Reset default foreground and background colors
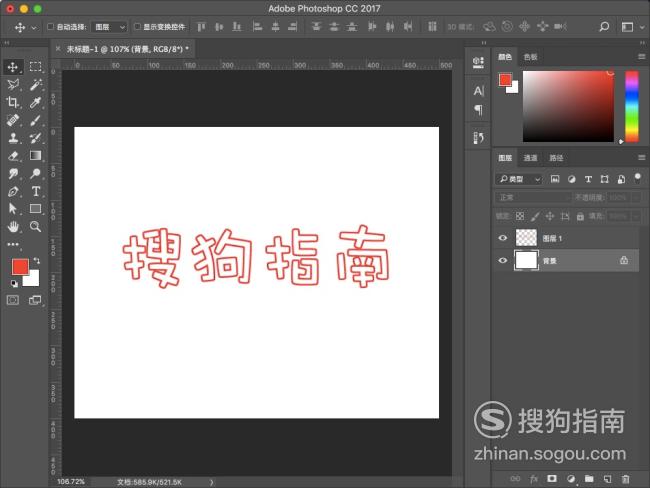Viewport: 650px width, 488px height. click(15, 284)
